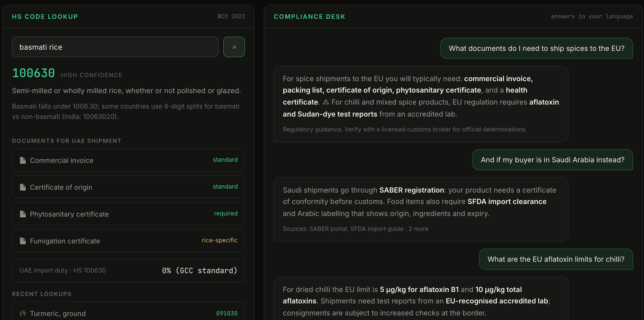Select the Turmeric, ground recent lookup
Viewport: 644px width, 320px height.
128,311
